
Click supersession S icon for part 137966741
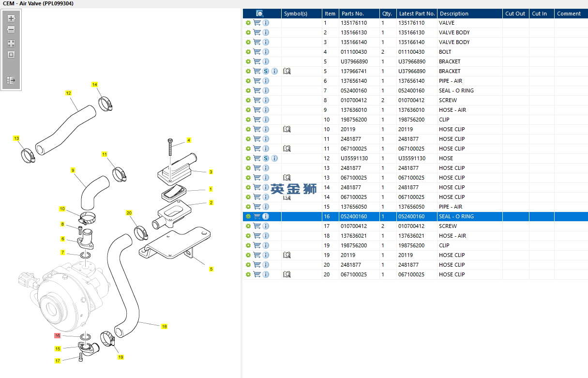click(266, 71)
